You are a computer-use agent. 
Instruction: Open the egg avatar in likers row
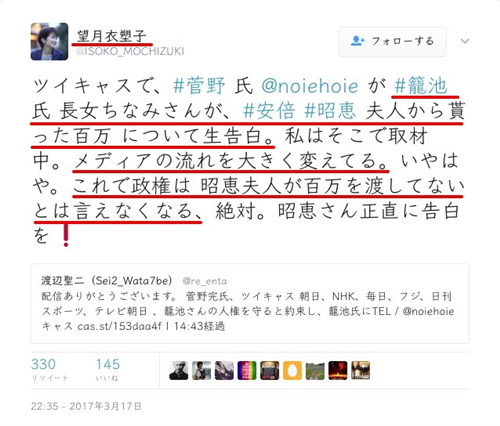[x=292, y=371]
